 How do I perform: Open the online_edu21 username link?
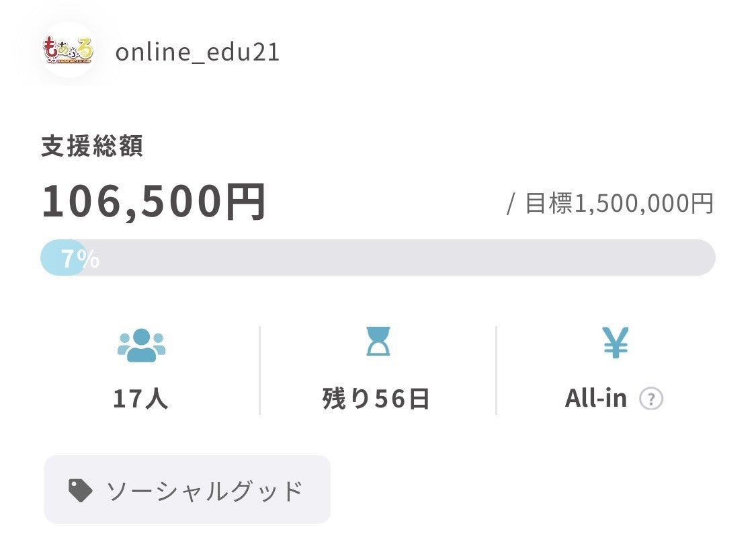(197, 52)
